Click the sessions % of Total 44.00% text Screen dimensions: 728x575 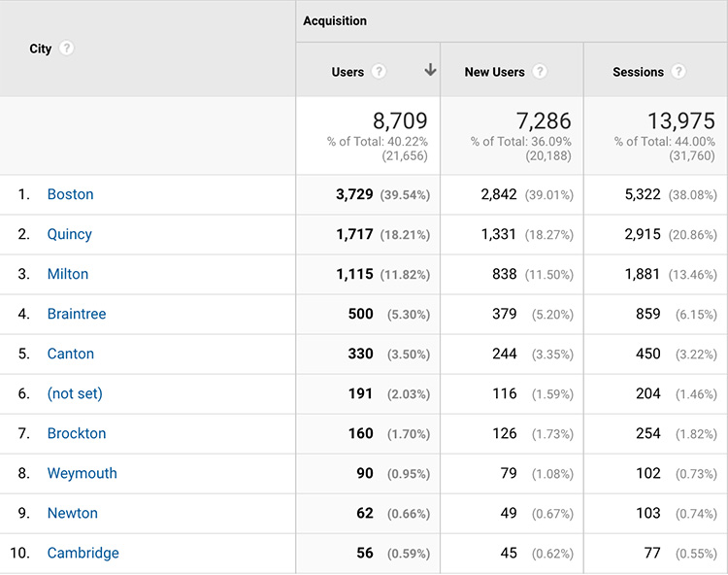[665, 142]
